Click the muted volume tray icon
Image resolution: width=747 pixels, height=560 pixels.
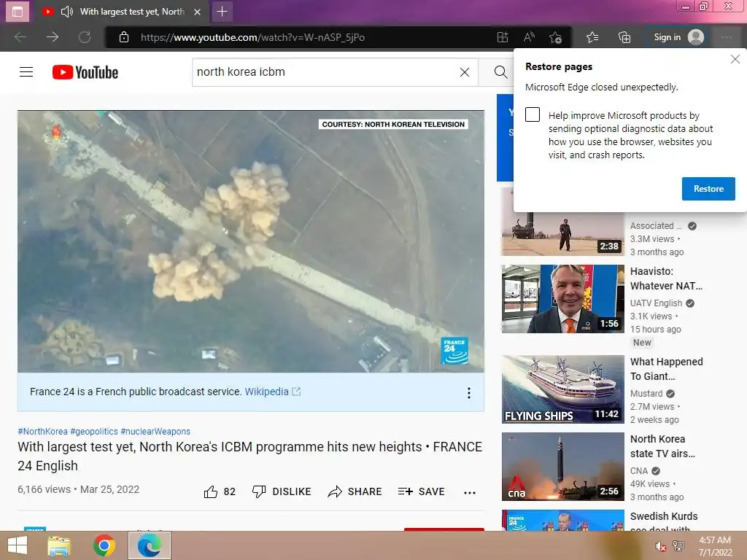tap(660, 546)
